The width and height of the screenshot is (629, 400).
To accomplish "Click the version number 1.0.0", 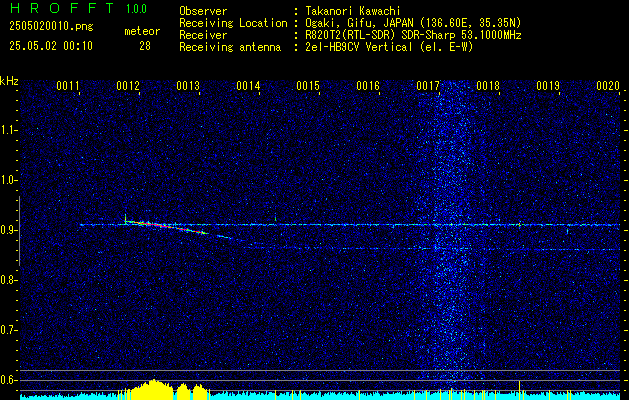I will 136,9.
